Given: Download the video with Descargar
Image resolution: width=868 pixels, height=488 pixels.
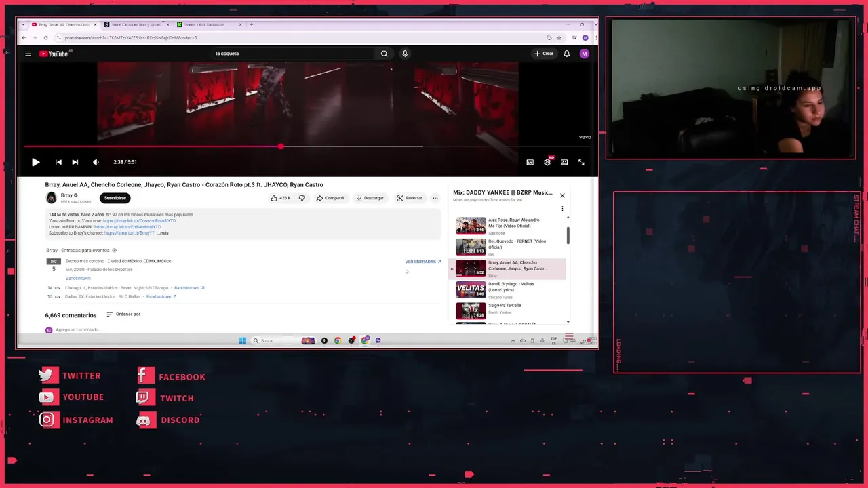Looking at the screenshot, I should tap(370, 198).
